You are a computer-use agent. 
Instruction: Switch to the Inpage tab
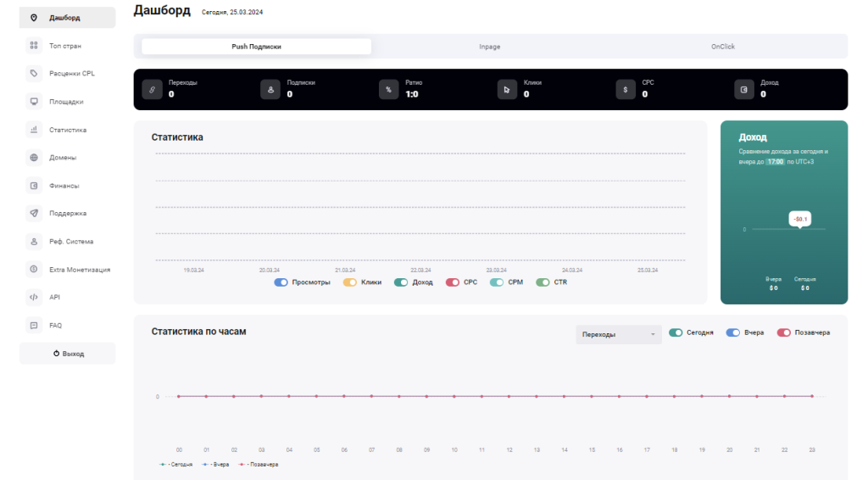490,47
